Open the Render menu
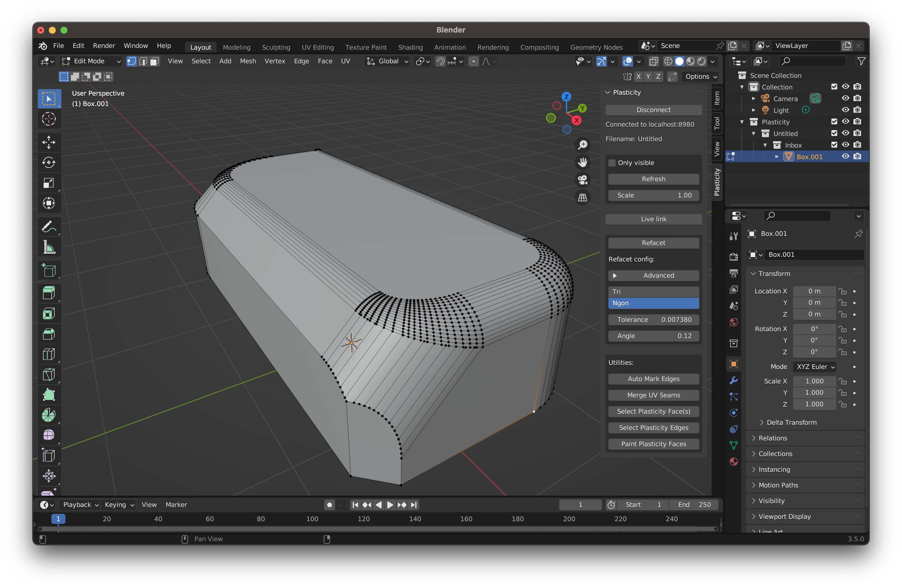The width and height of the screenshot is (902, 588). tap(104, 45)
